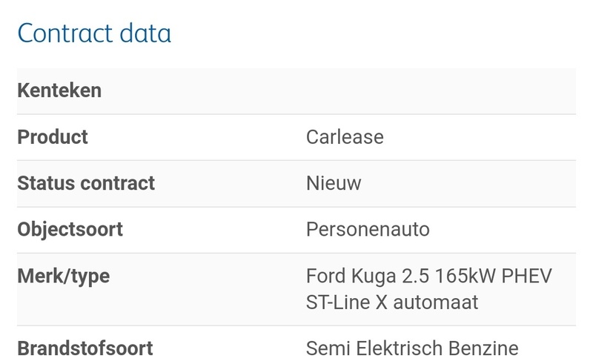Select the Carlease product value
593x364 pixels.
(345, 137)
